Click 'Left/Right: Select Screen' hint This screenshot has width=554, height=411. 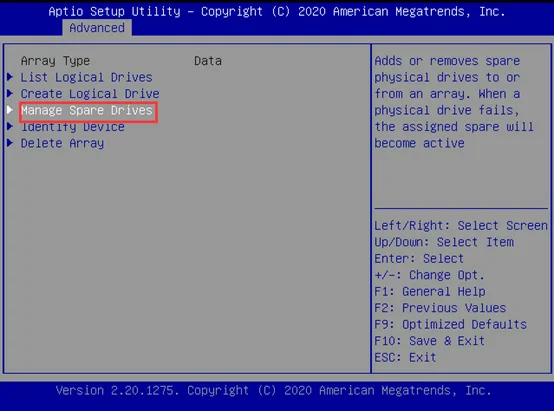461,225
